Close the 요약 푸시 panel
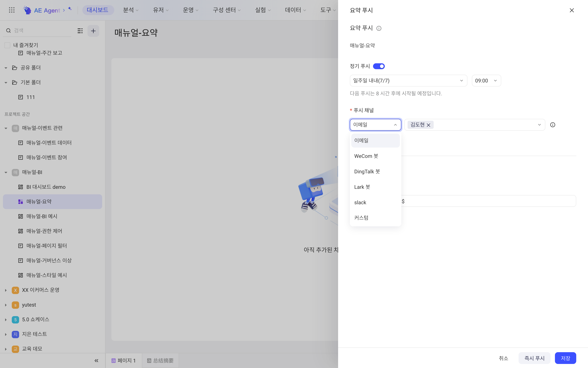 pos(572,10)
